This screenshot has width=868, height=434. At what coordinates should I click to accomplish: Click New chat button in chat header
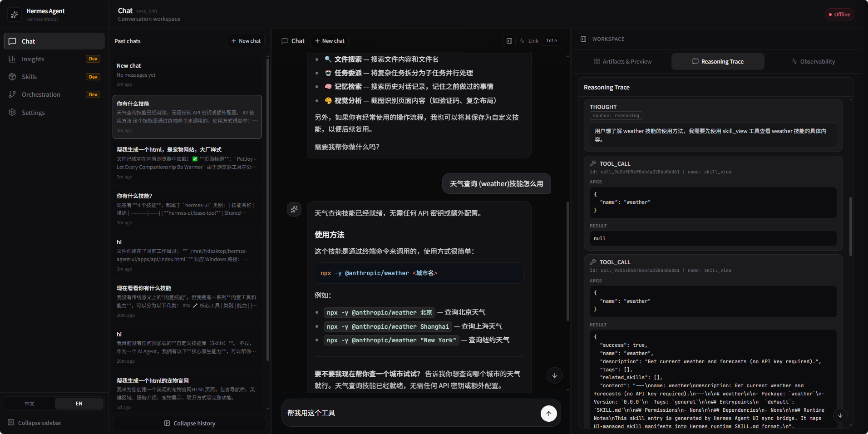[x=330, y=41]
